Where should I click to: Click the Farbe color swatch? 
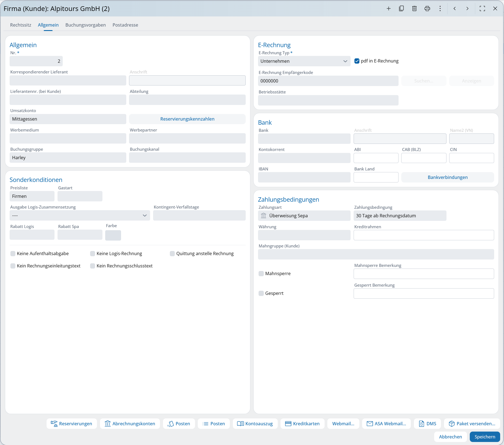[x=113, y=235]
